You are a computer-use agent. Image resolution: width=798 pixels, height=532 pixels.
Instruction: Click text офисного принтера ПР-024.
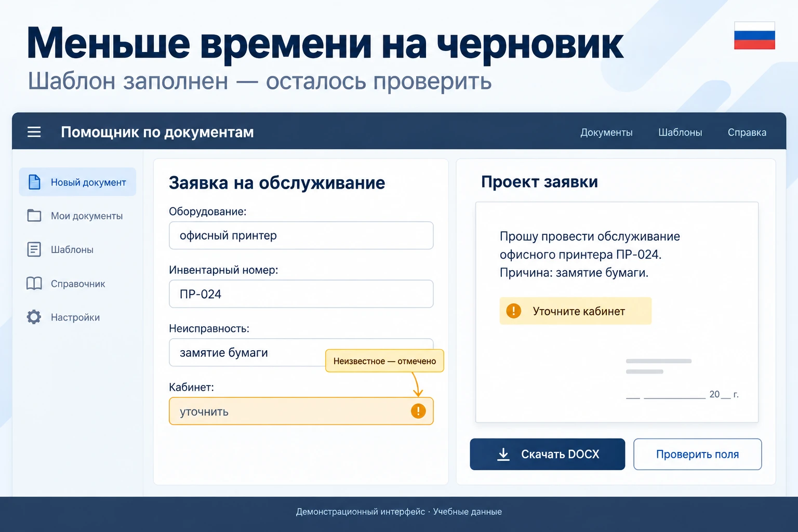pos(580,255)
